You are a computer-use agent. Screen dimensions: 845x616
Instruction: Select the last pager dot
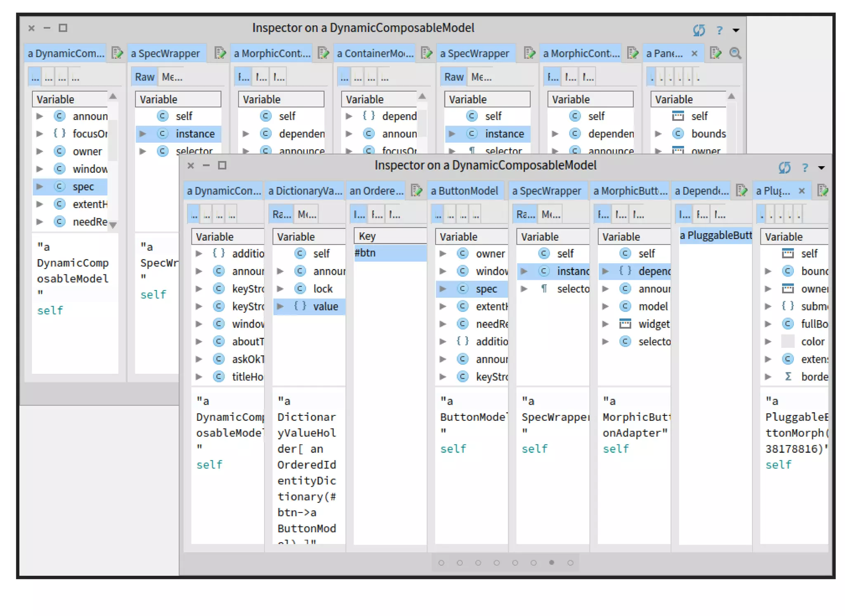tap(570, 562)
